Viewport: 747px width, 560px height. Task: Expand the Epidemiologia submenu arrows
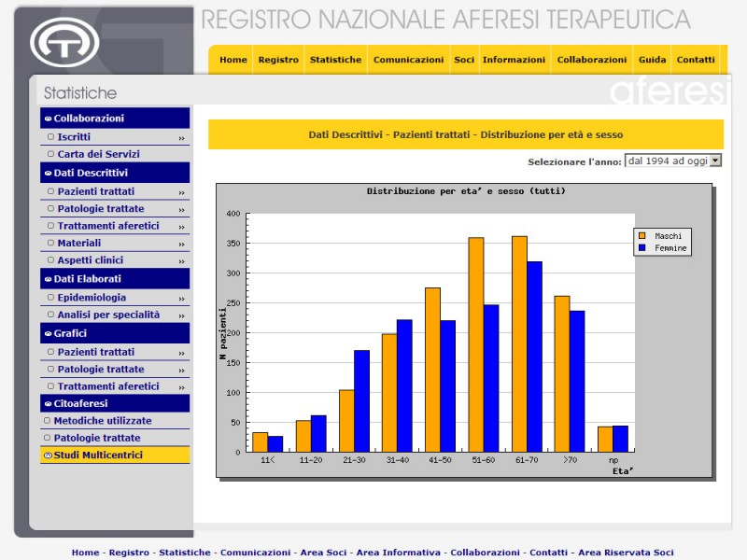click(x=181, y=299)
